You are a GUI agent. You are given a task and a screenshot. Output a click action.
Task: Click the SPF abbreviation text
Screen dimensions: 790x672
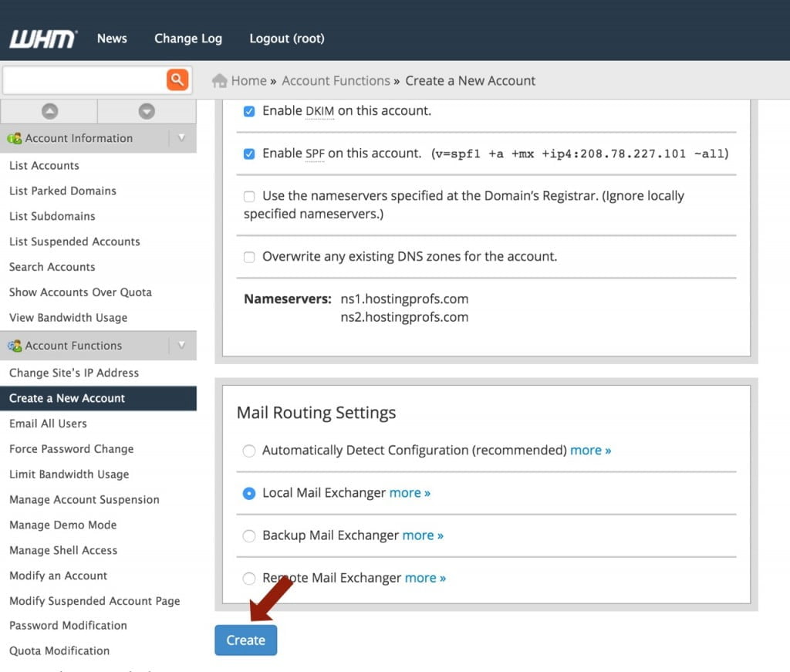click(315, 154)
